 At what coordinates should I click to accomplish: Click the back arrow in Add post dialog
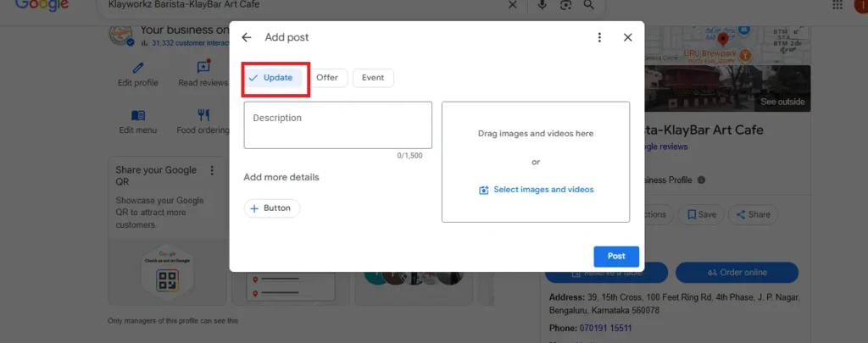tap(247, 37)
